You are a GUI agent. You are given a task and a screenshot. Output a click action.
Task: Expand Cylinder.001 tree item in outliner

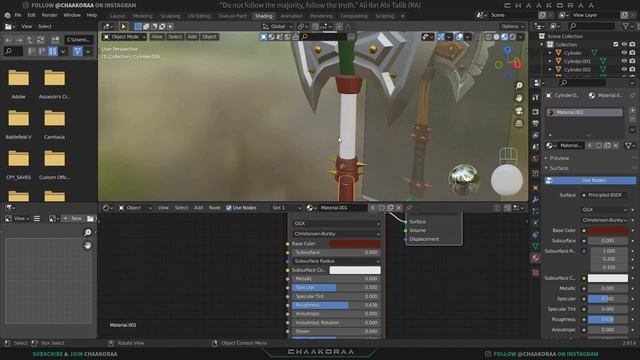coord(550,61)
